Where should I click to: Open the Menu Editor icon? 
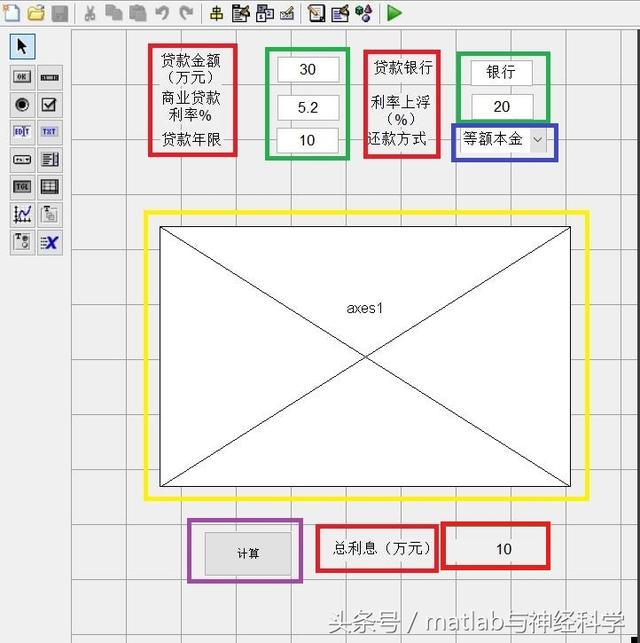click(x=240, y=13)
